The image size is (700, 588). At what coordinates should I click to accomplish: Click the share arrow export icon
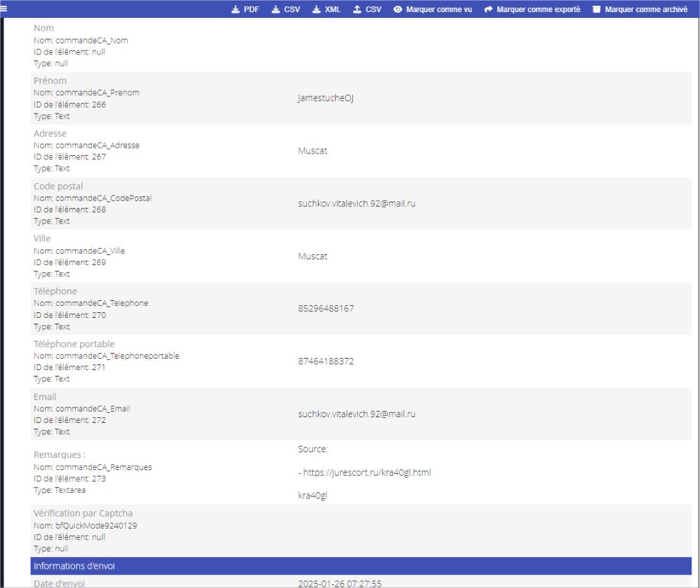tap(489, 9)
